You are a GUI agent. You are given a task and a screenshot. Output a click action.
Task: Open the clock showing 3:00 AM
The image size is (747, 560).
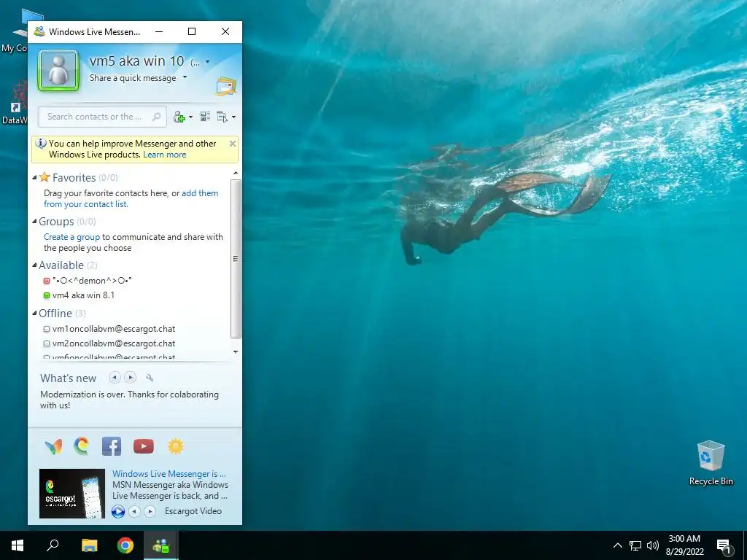click(x=684, y=545)
